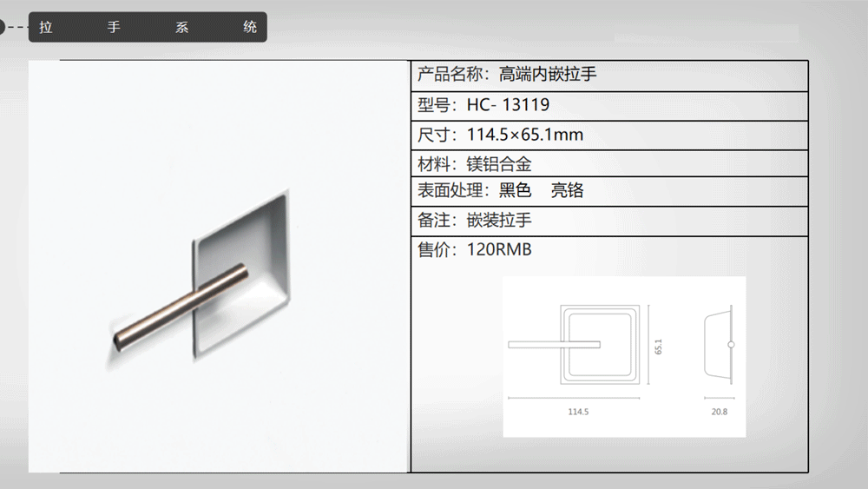This screenshot has width=868, height=489.
Task: Click the side profile view in the drawing
Action: 720,345
